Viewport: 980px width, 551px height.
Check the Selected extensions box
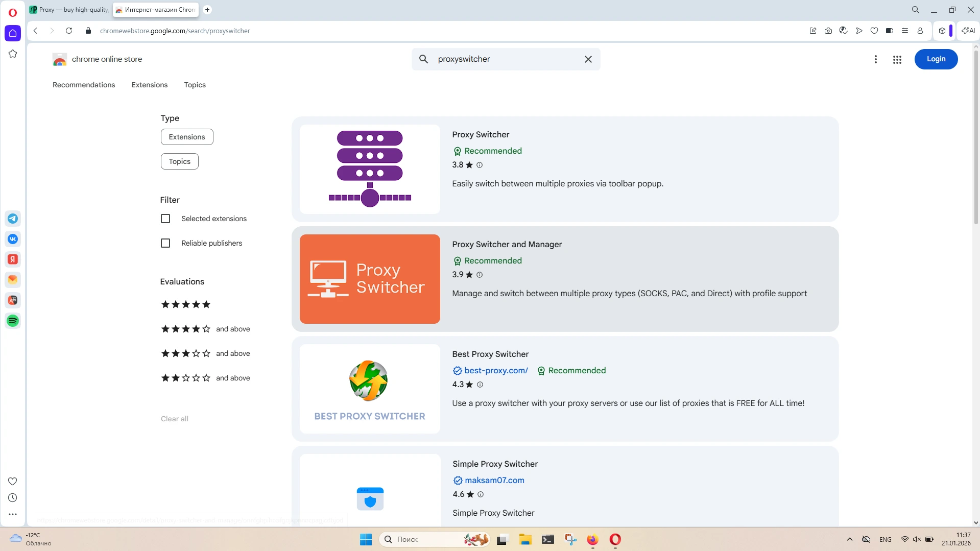tap(165, 219)
